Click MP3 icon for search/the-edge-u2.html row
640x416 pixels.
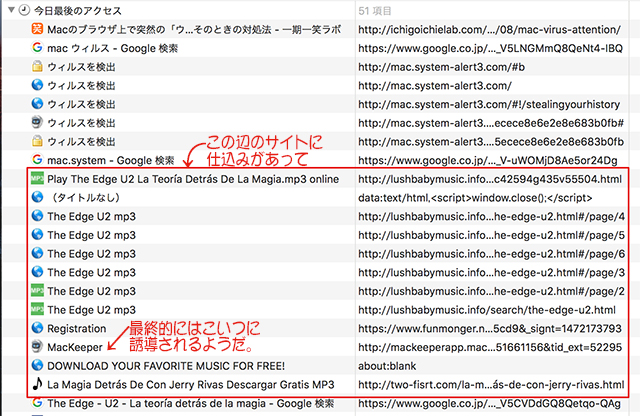[x=37, y=309]
